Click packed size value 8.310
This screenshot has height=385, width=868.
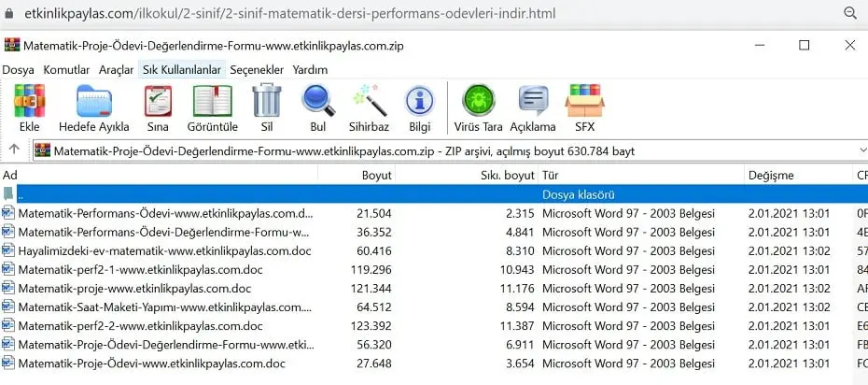(520, 251)
